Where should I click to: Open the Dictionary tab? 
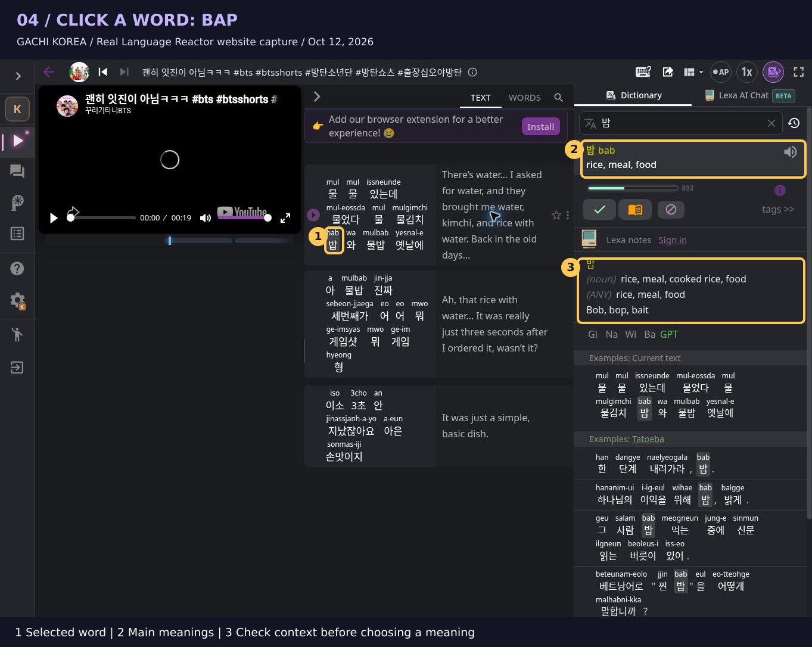tap(634, 95)
